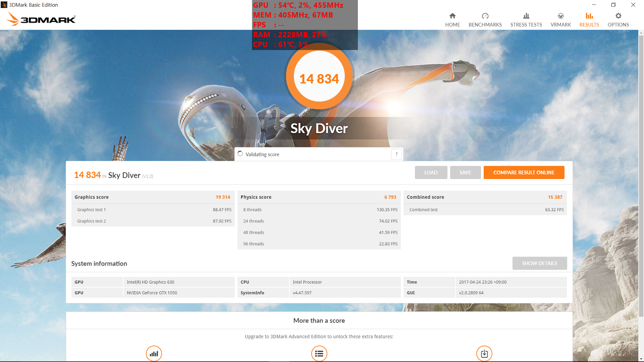The width and height of the screenshot is (644, 362).
Task: Click the vertical scrollbar
Action: tap(641, 175)
